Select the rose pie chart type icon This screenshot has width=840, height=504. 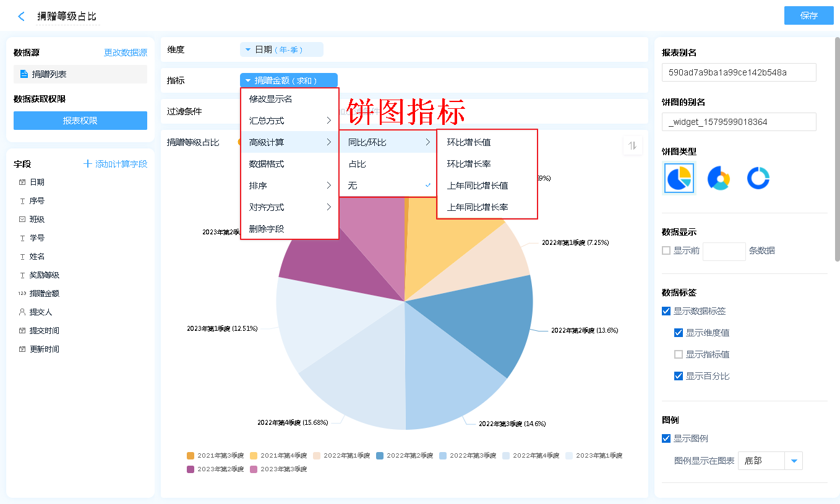[x=719, y=178]
